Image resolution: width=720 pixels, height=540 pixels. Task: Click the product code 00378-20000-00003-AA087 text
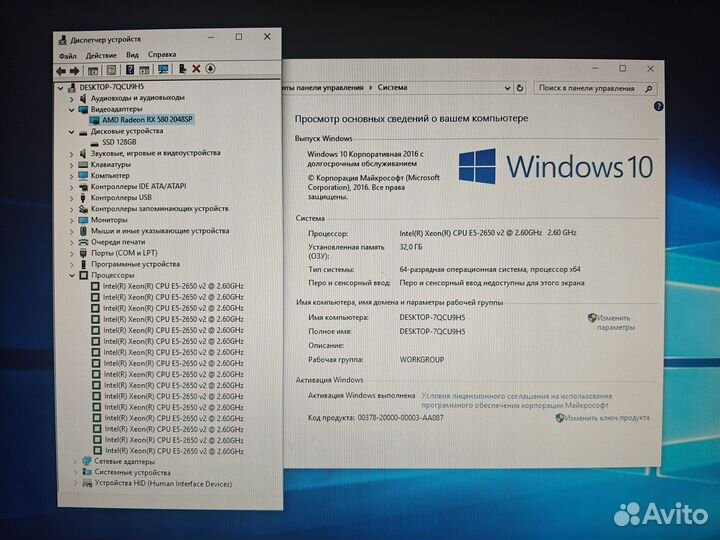pyautogui.click(x=400, y=418)
